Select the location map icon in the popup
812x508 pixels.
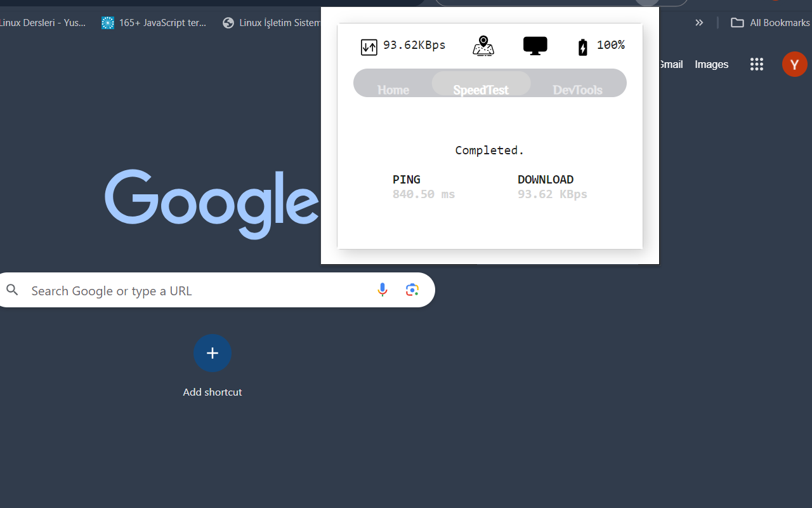483,46
